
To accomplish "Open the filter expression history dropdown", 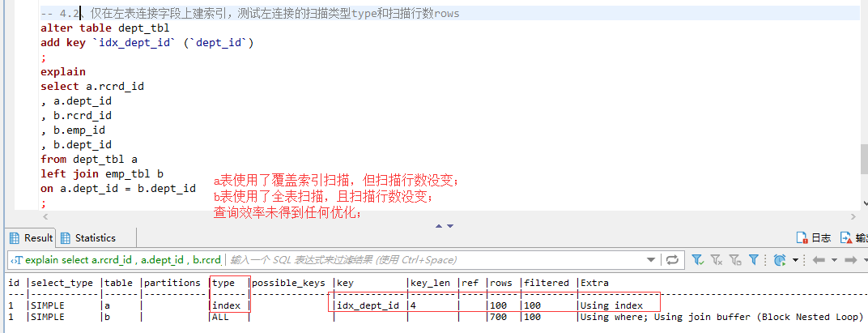I will click(x=651, y=259).
